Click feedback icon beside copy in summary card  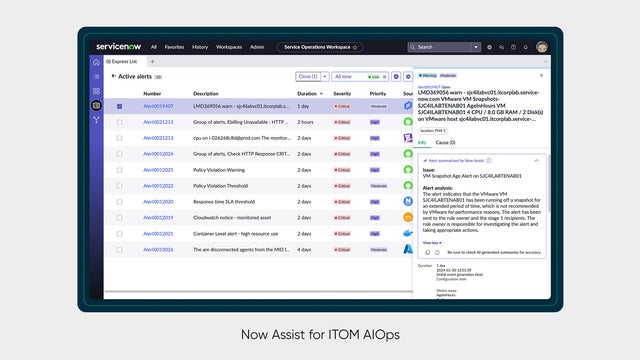coord(437,252)
